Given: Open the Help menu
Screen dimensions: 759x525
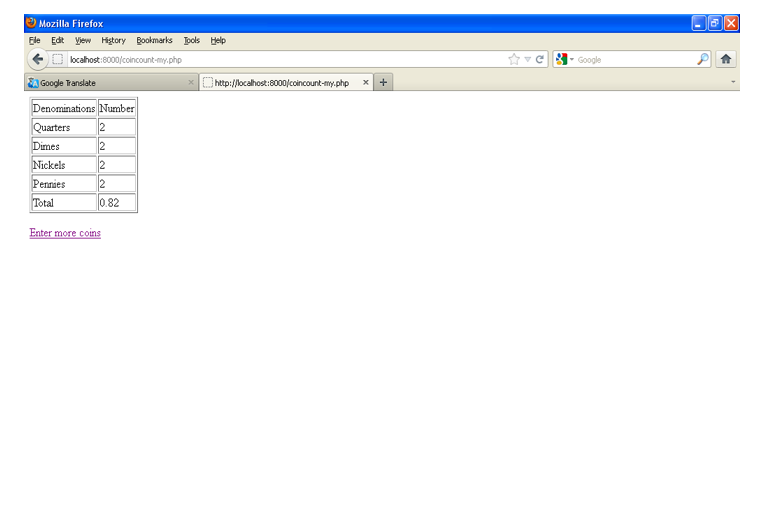Looking at the screenshot, I should pyautogui.click(x=218, y=40).
